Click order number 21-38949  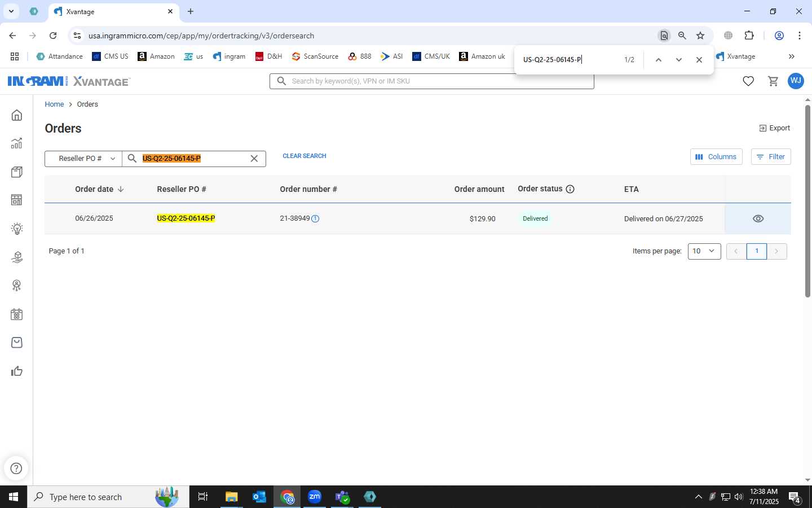point(295,218)
